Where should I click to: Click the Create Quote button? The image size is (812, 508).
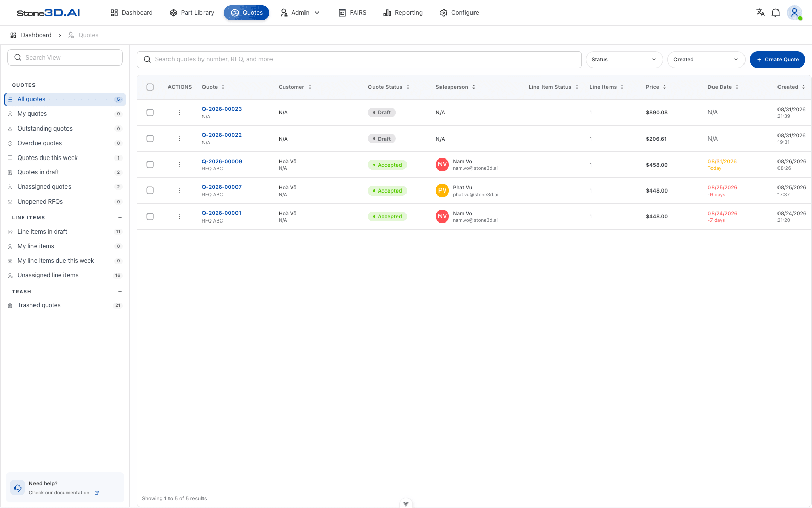[777, 59]
